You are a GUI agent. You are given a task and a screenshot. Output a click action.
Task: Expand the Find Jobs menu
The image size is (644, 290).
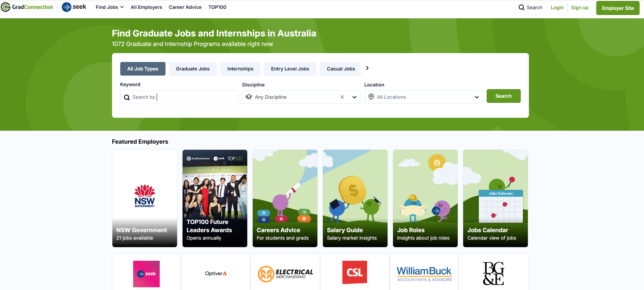tap(110, 7)
